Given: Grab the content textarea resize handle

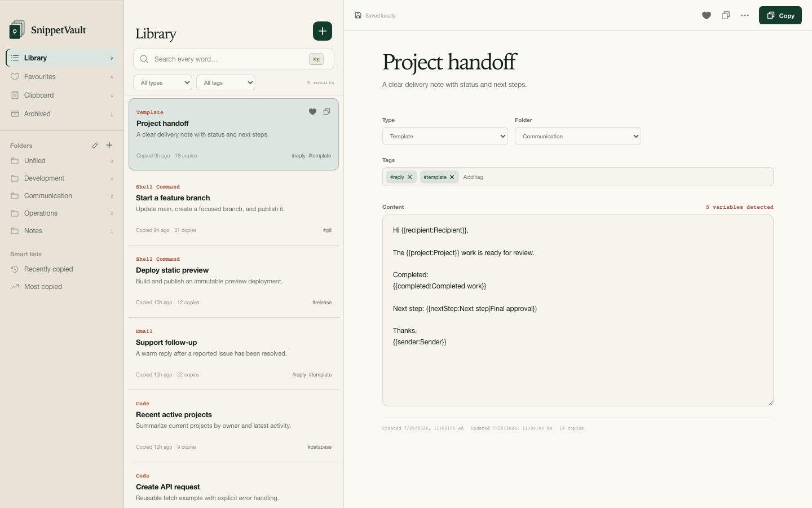Looking at the screenshot, I should pos(770,403).
